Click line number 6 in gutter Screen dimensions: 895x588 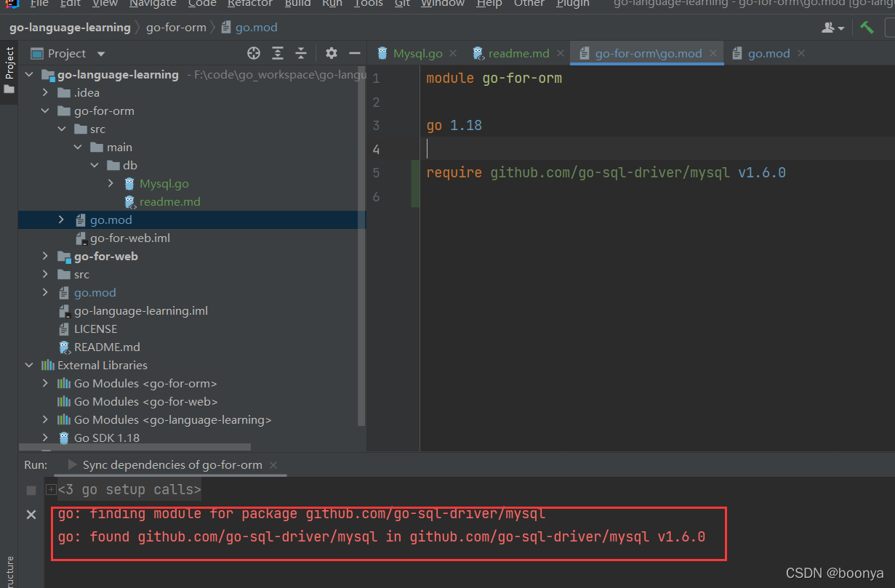point(376,197)
